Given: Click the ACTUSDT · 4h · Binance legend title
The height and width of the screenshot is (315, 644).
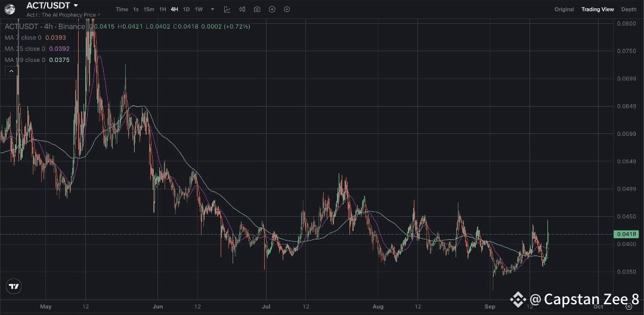Looking at the screenshot, I should 45,27.
